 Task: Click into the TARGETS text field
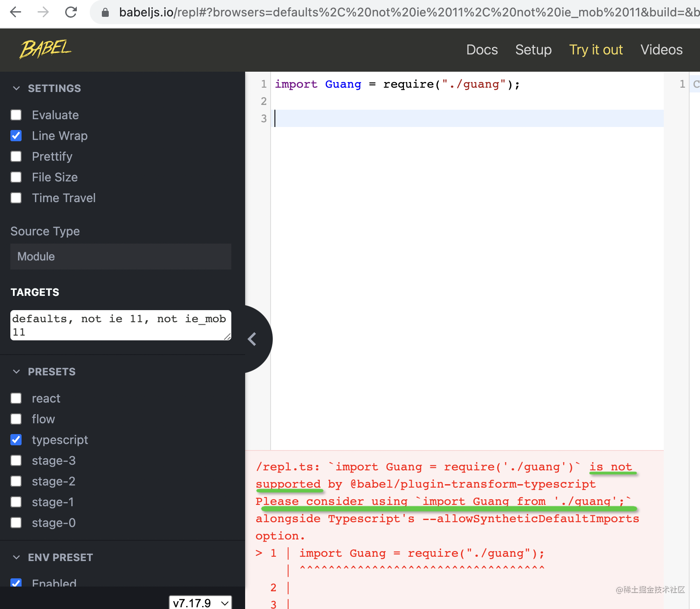coord(121,325)
